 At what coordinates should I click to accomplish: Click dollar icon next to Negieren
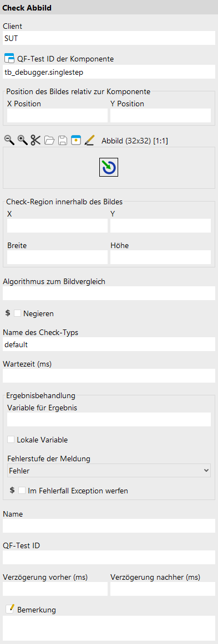tap(8, 313)
